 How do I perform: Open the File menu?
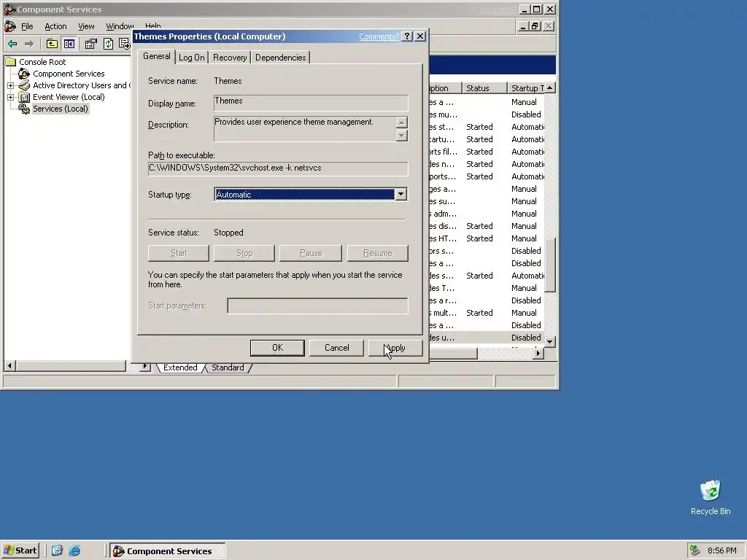tap(27, 26)
